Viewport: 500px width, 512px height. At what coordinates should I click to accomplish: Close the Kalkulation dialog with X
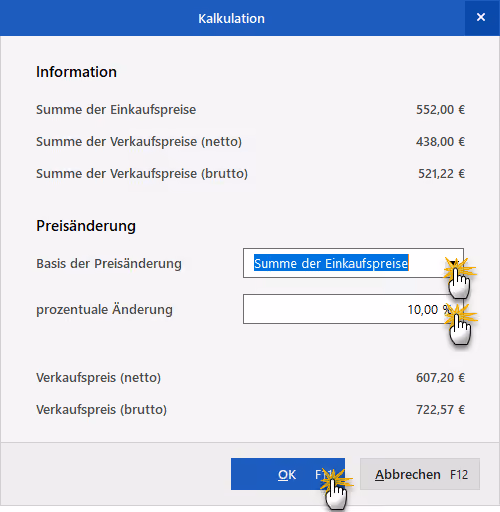[481, 17]
